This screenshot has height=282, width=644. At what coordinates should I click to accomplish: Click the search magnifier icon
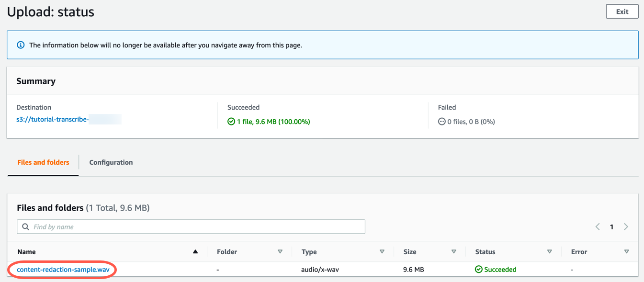[26, 226]
